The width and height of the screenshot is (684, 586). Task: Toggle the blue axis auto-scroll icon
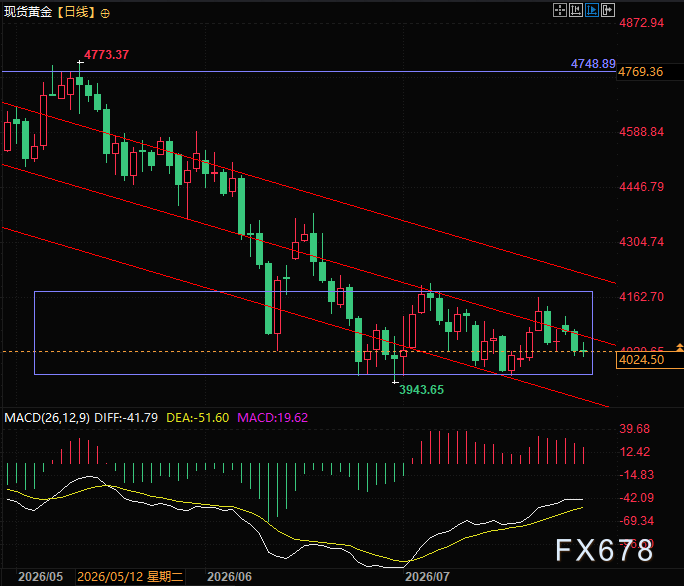592,10
